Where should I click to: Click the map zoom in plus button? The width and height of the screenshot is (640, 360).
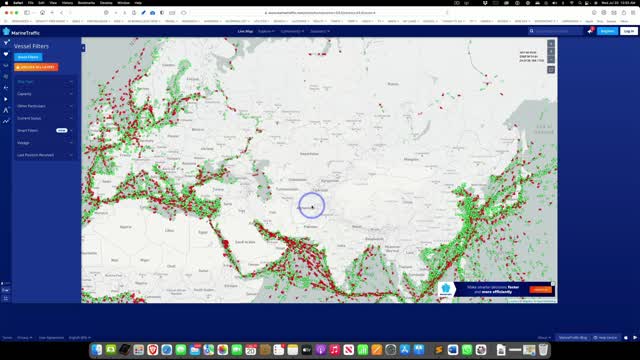[x=551, y=43]
